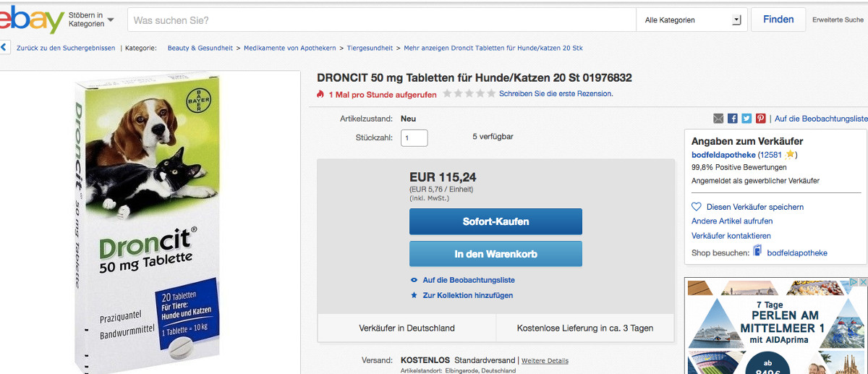Viewport: 868px width, 374px height.
Task: Open Weitere Details shipping link
Action: pos(545,361)
